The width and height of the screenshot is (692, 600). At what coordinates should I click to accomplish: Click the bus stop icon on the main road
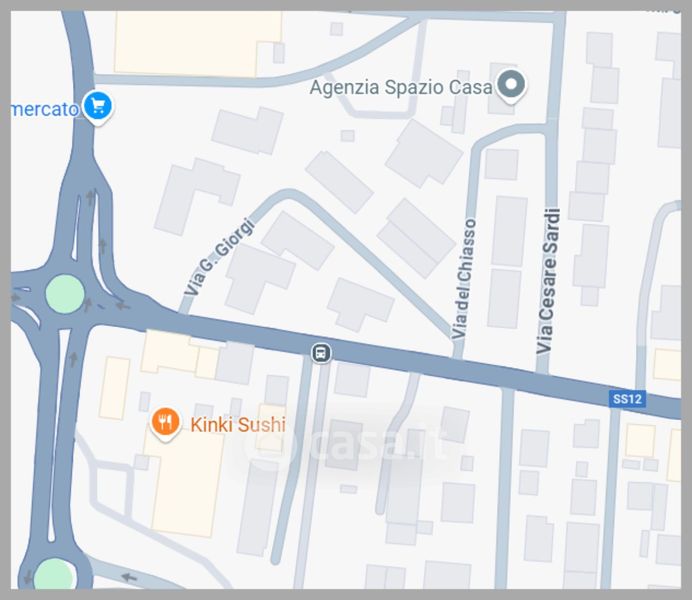pyautogui.click(x=321, y=353)
